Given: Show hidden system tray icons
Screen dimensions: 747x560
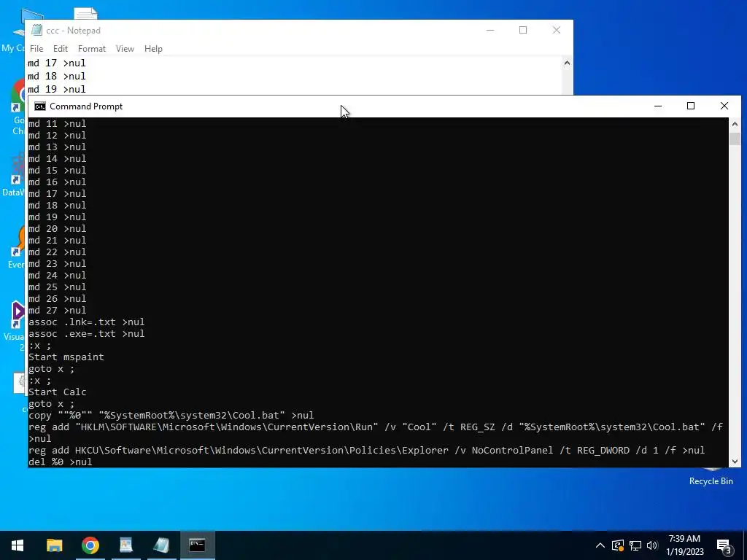Looking at the screenshot, I should pyautogui.click(x=600, y=545).
